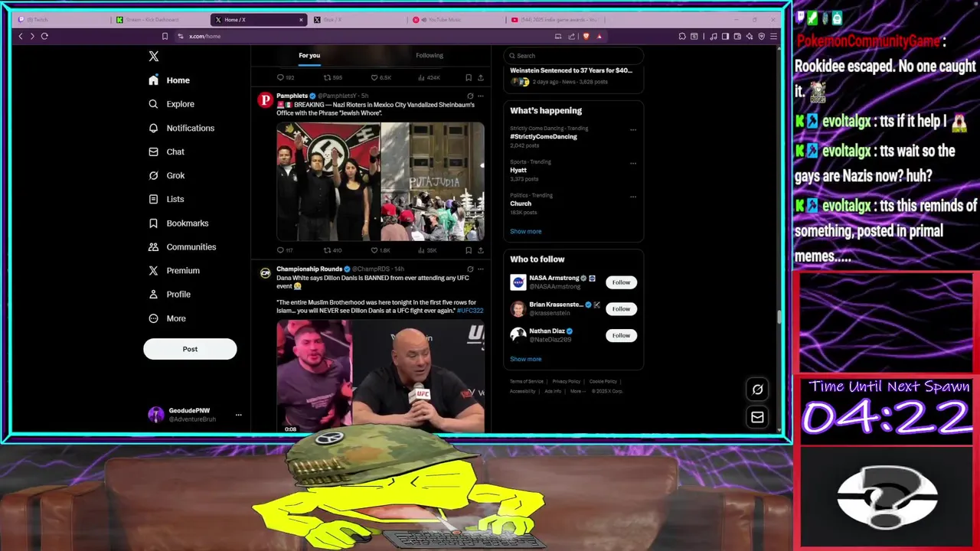Go to Profile in the sidebar
The width and height of the screenshot is (980, 551).
(169, 294)
